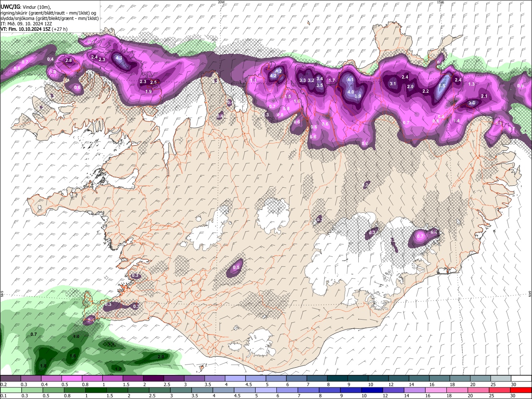Click the '2.1' snowfall value on the map

[484, 96]
